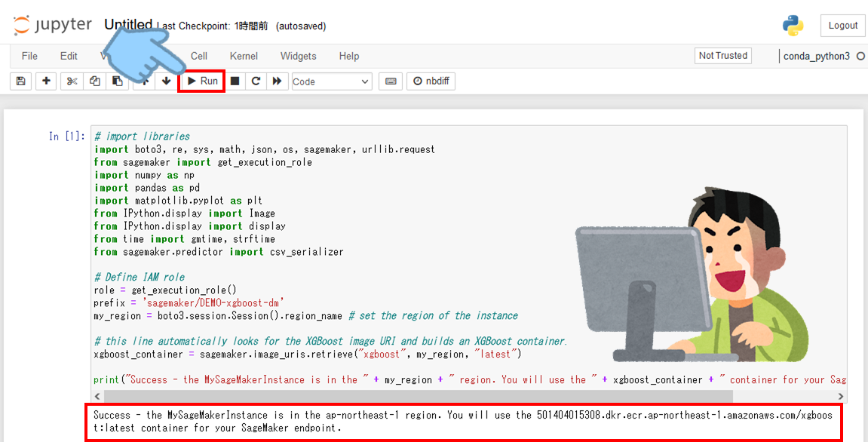Click the kernel idle indicator circle

pyautogui.click(x=860, y=56)
